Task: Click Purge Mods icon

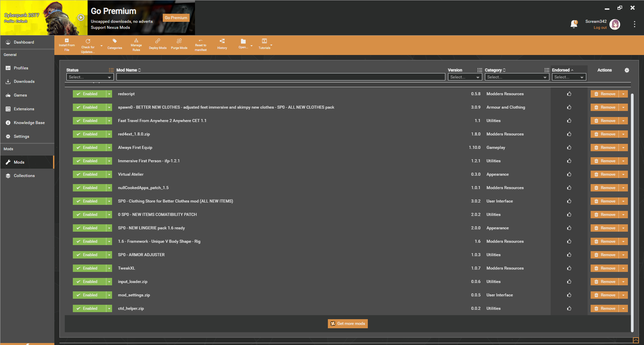Action: (179, 44)
